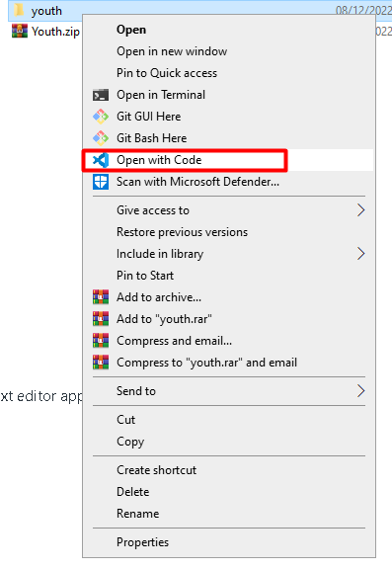Choose Pin to Quick access
Viewport: 392px width, 570px height.
click(x=167, y=73)
